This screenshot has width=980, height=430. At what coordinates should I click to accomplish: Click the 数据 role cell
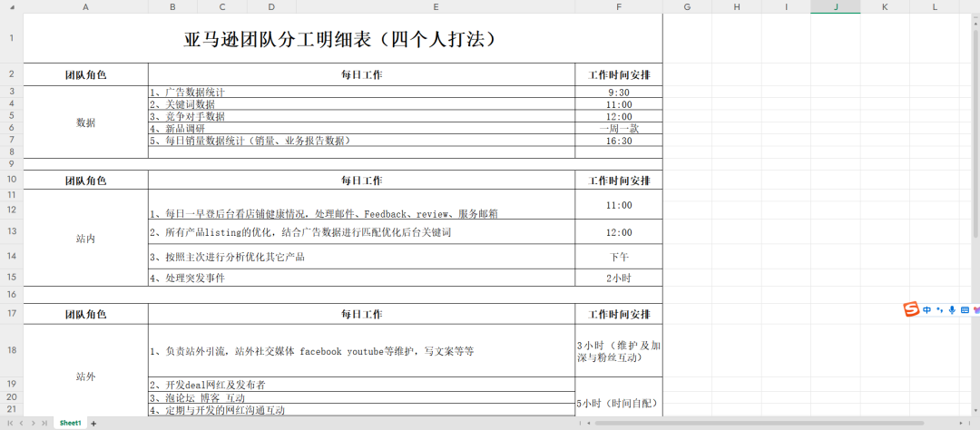85,122
